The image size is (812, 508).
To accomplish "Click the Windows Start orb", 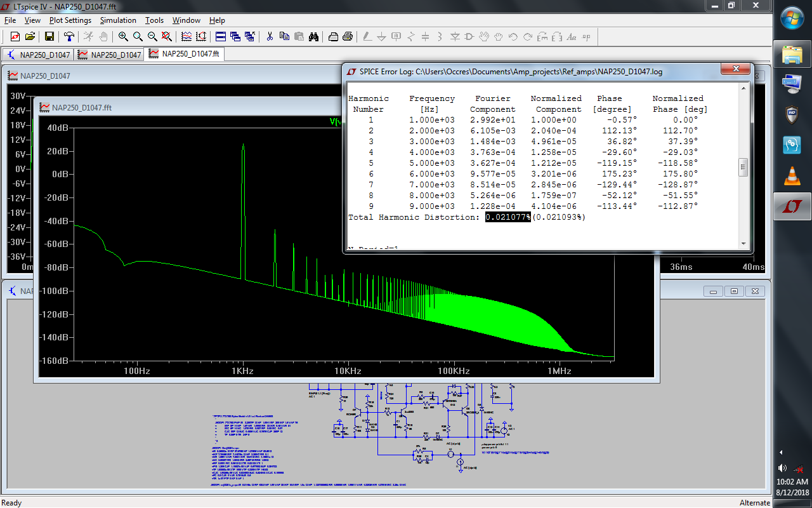I will click(792, 17).
